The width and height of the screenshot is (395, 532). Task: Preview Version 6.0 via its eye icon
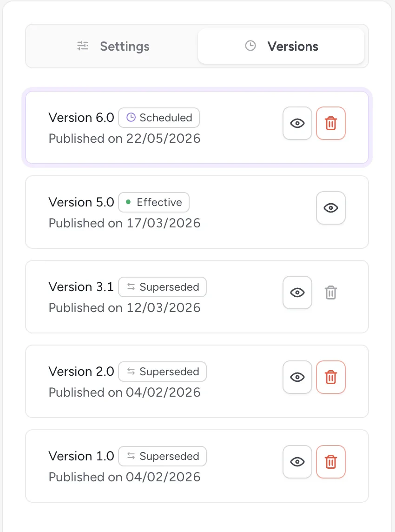(x=297, y=123)
